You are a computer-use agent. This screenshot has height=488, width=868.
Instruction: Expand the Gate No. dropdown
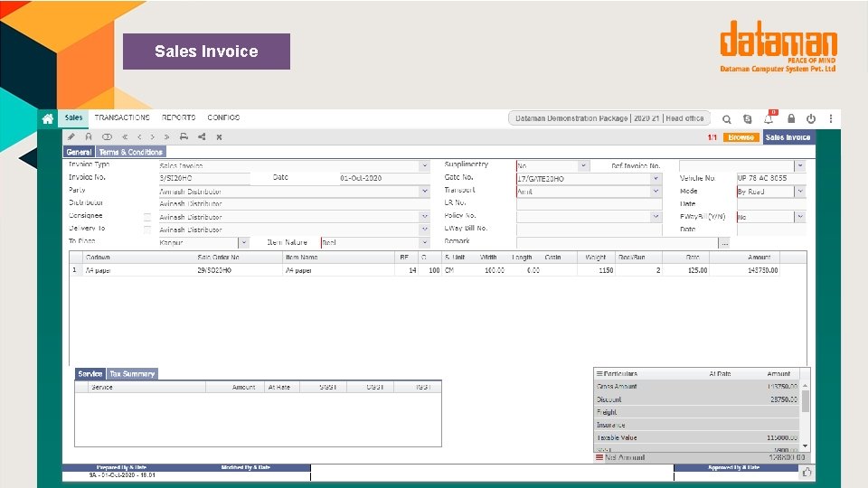656,178
